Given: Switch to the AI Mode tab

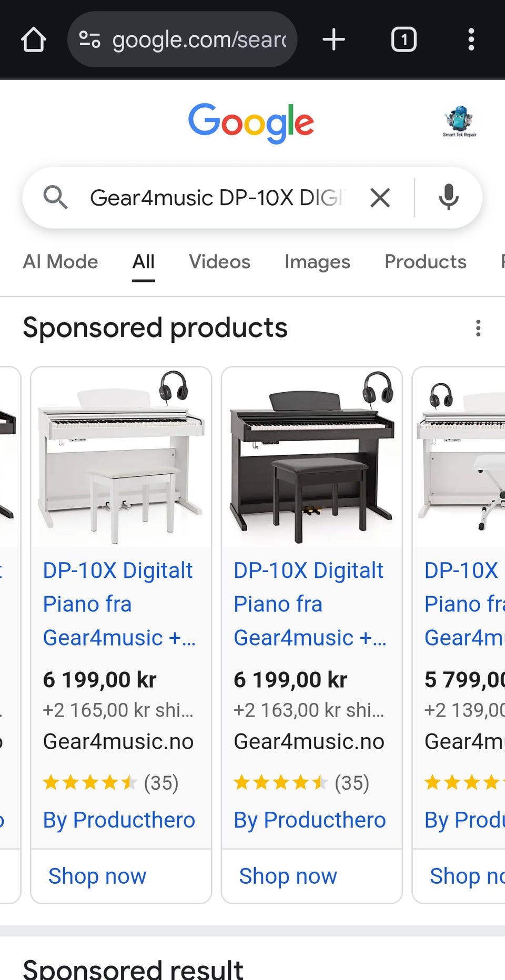Looking at the screenshot, I should [x=60, y=262].
